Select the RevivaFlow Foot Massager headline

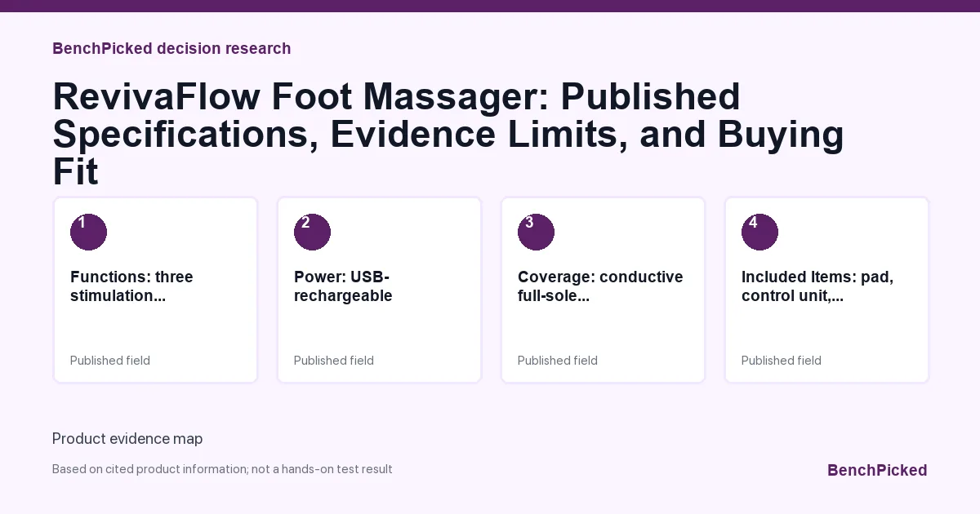coord(448,134)
